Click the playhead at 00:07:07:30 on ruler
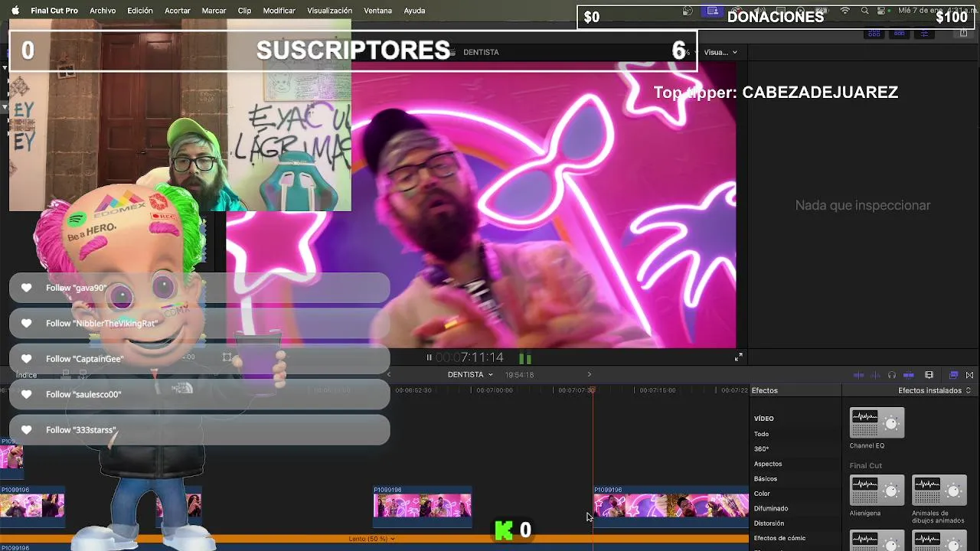This screenshot has height=551, width=980. [x=592, y=390]
